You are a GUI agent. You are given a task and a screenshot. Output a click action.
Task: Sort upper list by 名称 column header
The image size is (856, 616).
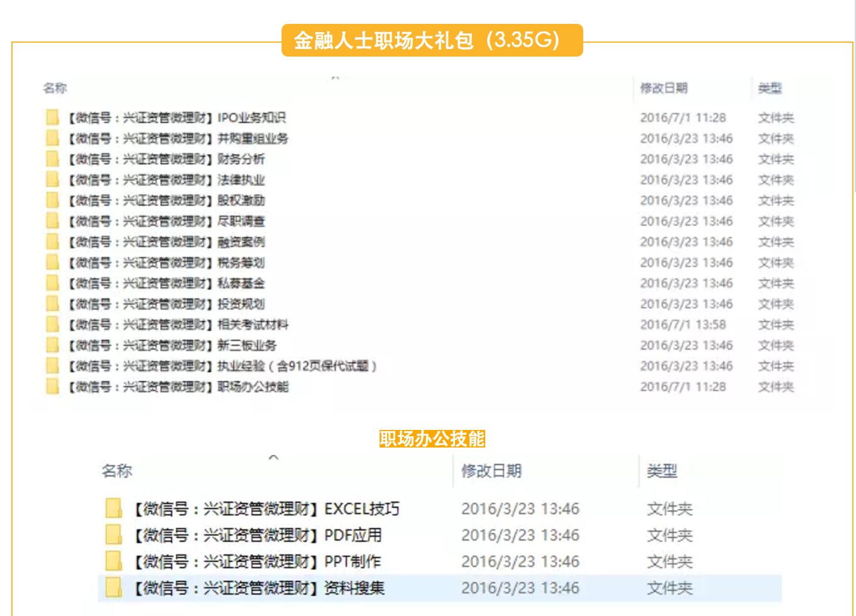click(x=55, y=88)
